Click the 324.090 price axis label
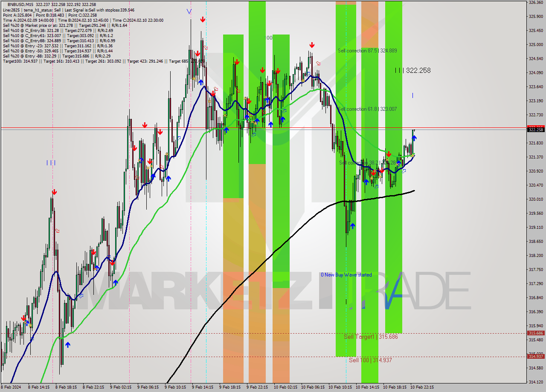This screenshot has height=392, width=546. pos(536,72)
